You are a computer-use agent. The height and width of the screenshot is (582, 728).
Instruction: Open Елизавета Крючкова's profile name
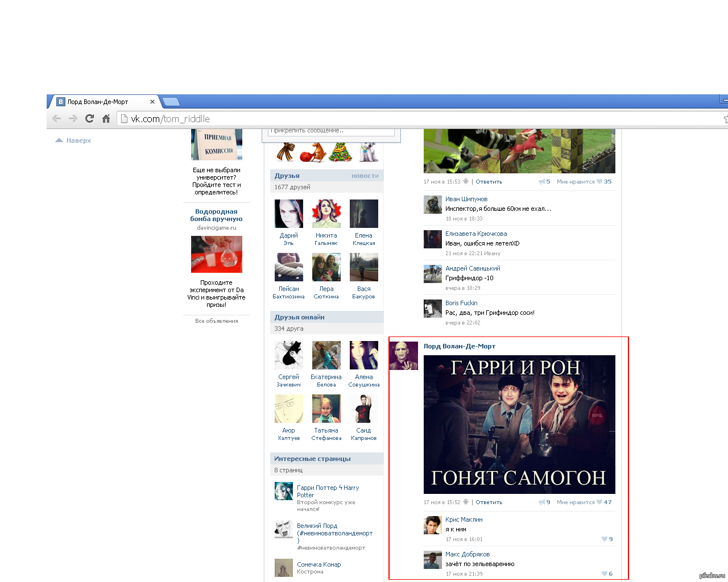[476, 234]
